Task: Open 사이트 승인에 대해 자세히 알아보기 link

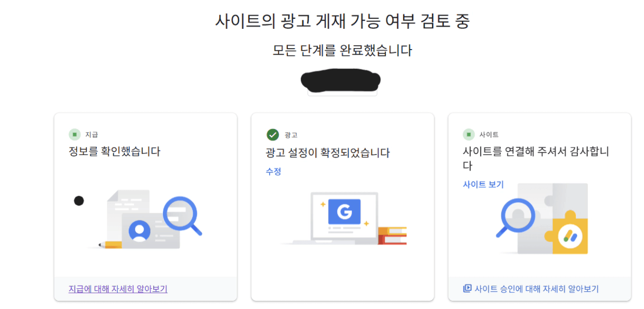Action: [536, 289]
